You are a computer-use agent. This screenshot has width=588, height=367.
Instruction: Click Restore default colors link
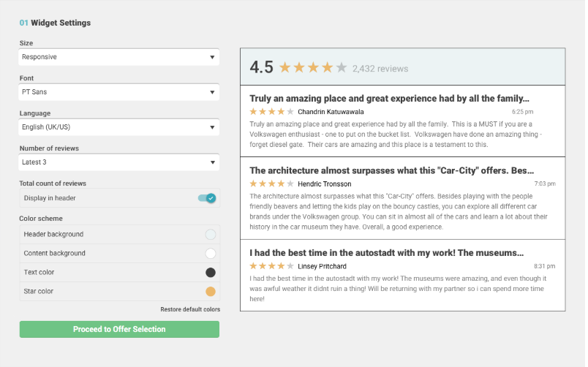[x=190, y=309]
